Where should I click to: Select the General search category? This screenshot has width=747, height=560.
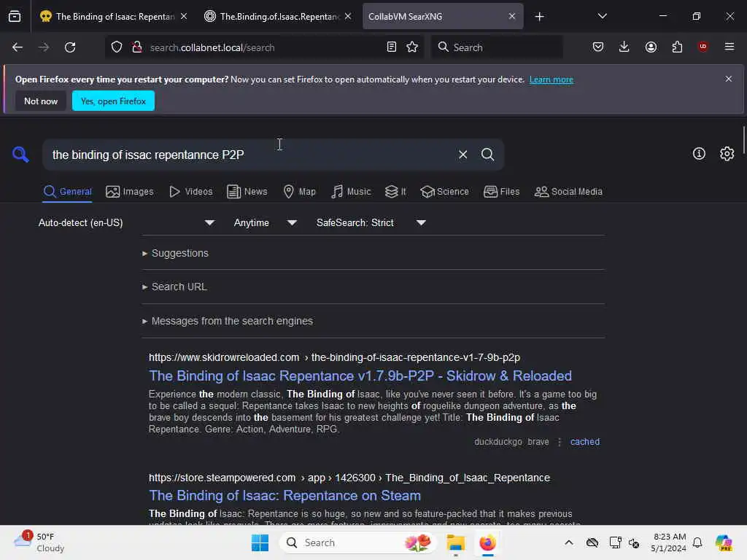pyautogui.click(x=67, y=192)
